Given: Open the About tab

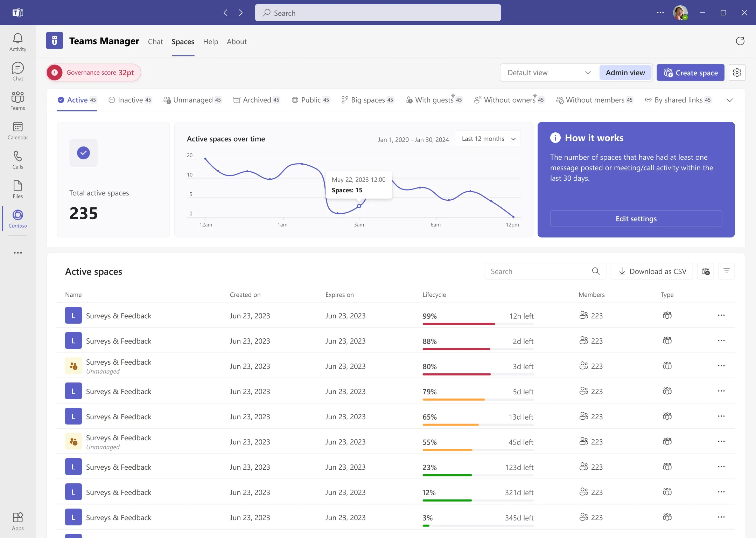Looking at the screenshot, I should (237, 42).
